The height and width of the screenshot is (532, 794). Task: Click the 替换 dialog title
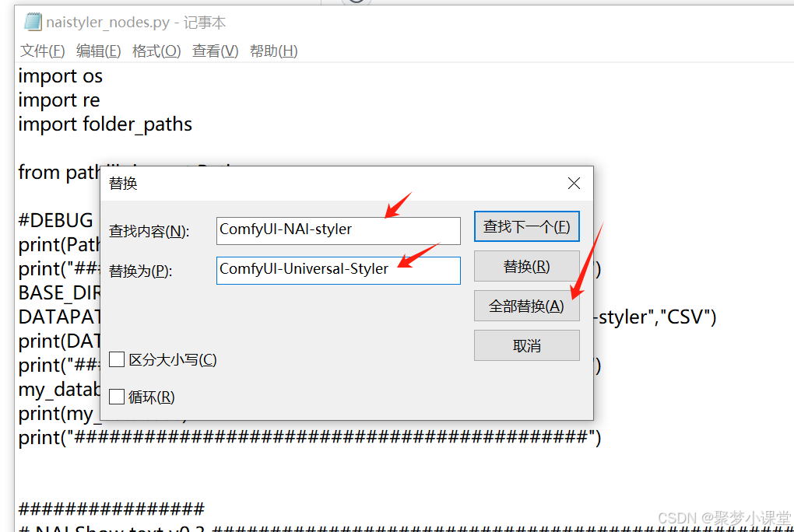123,184
